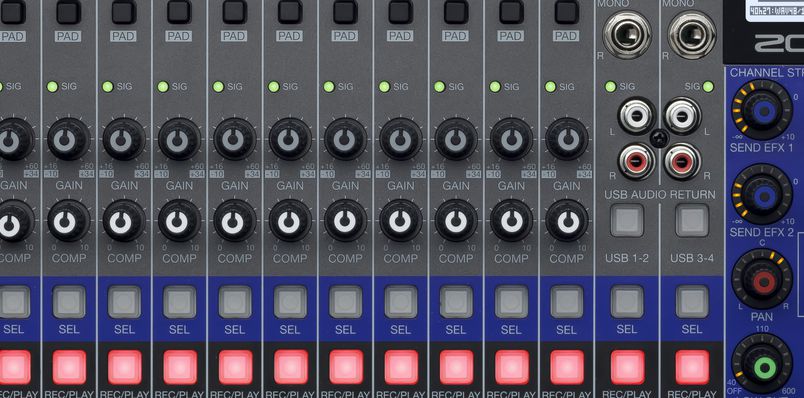Viewport: 804px width, 398px height.
Task: Click red R RCA jack in USB 1-2 strip
Action: coord(636,162)
